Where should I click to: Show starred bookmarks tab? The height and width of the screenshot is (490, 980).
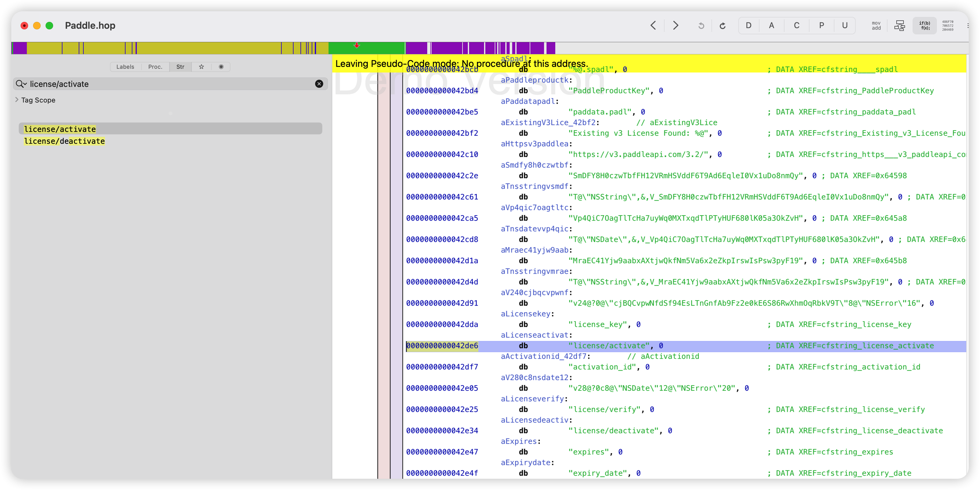click(202, 67)
